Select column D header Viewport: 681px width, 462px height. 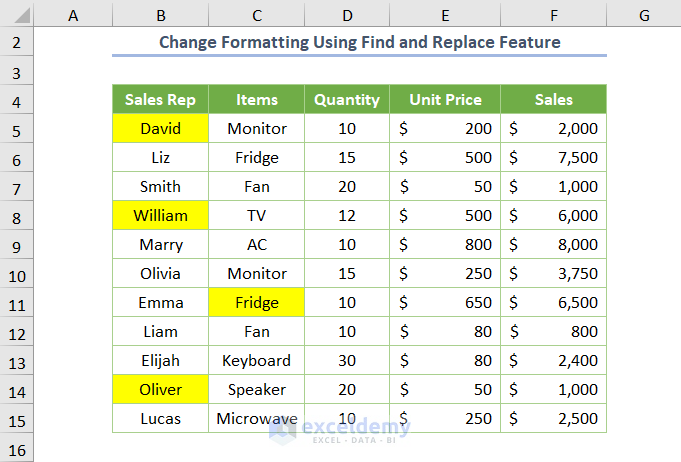(346, 14)
